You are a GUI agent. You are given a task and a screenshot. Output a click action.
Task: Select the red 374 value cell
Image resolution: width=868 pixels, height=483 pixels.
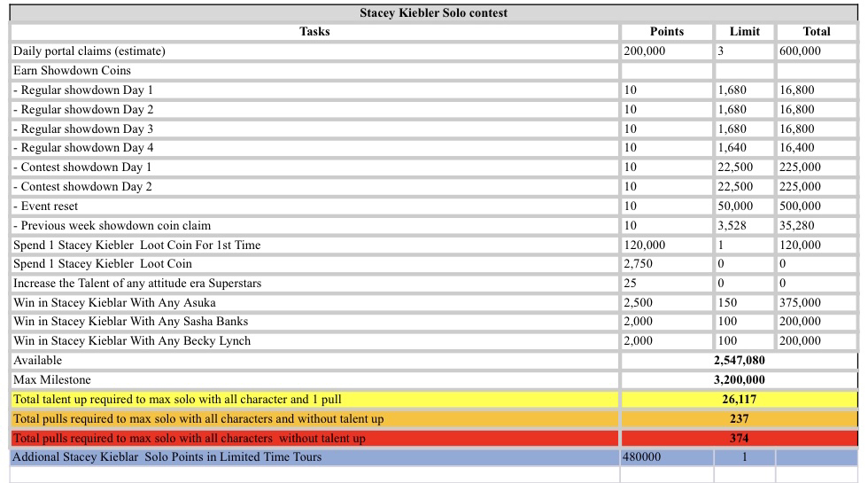(739, 438)
